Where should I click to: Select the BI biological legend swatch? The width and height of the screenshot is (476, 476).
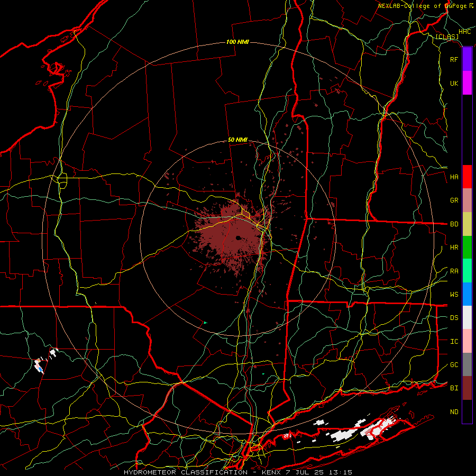pyautogui.click(x=467, y=388)
